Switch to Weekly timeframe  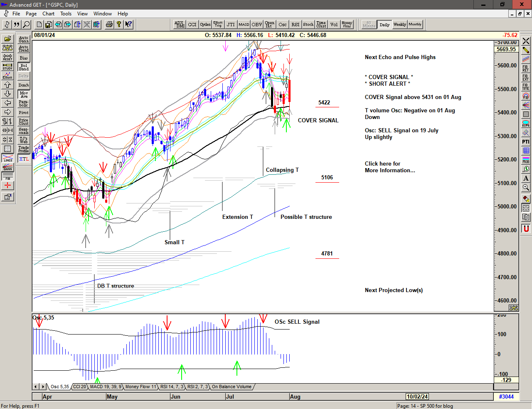[399, 25]
